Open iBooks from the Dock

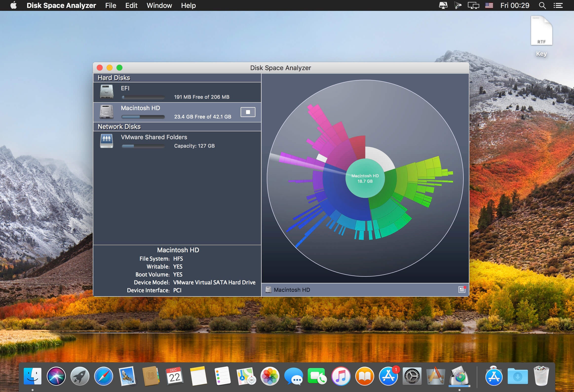[364, 376]
